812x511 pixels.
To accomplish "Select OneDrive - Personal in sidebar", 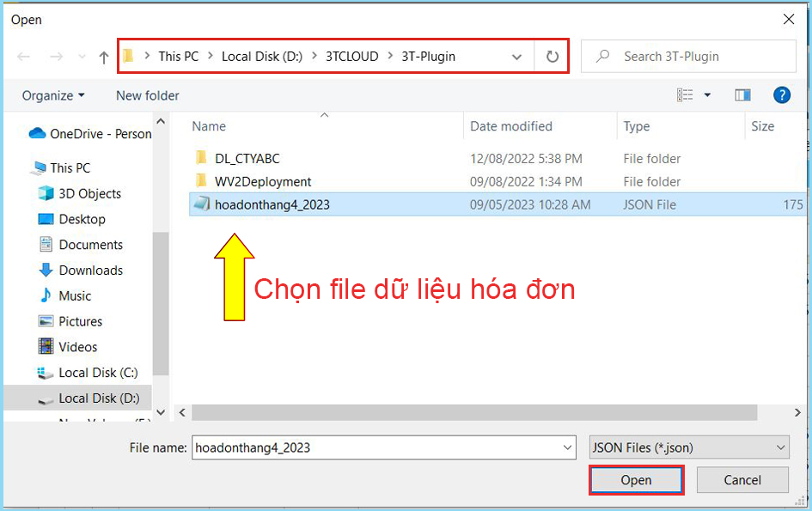I will point(100,133).
